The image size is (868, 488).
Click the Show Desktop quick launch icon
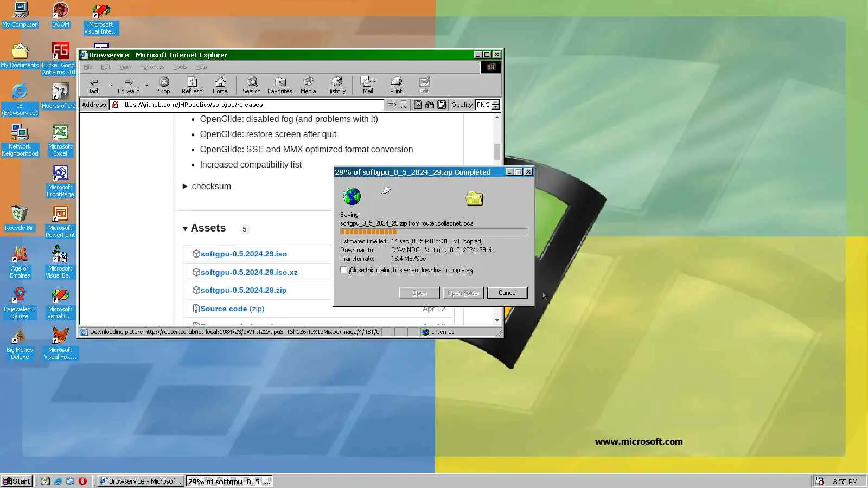[x=46, y=481]
